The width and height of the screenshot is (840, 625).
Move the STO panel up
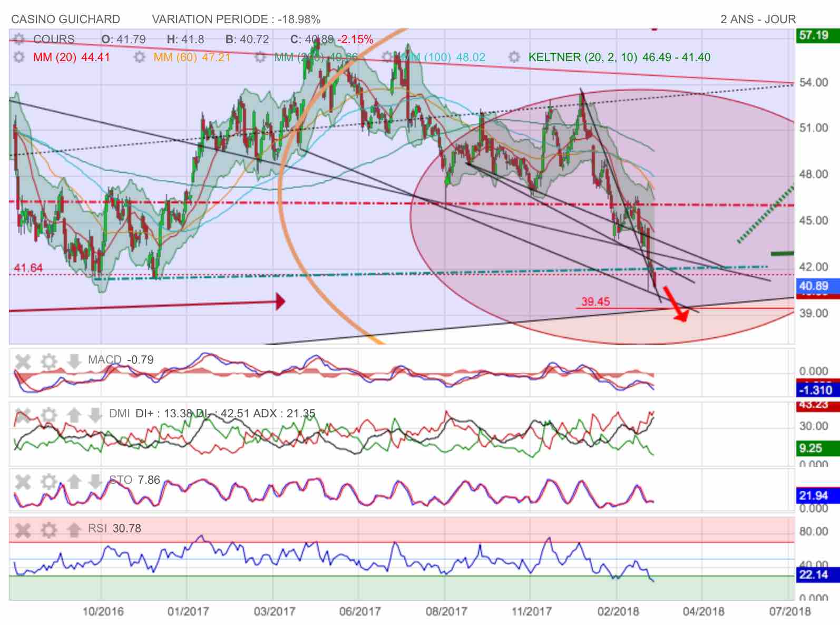tap(74, 482)
